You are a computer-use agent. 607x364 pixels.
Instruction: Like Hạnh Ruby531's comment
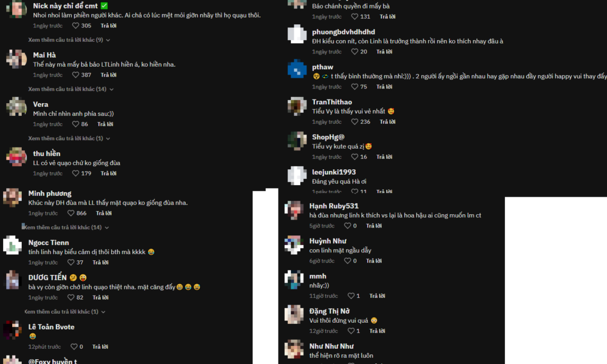(348, 226)
